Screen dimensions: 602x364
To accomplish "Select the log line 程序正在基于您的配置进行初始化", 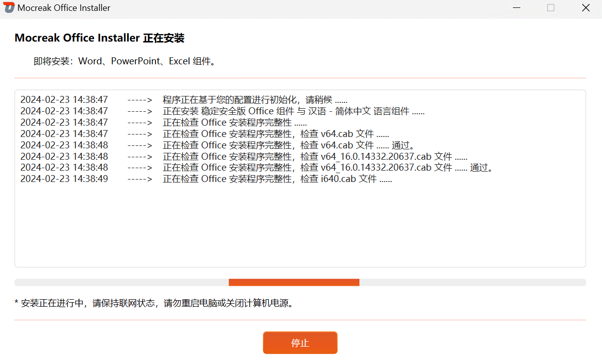I will pyautogui.click(x=184, y=100).
